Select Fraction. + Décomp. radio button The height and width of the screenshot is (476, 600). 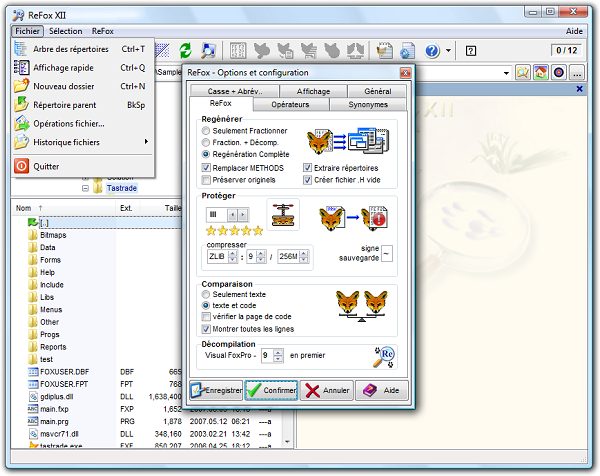(x=206, y=142)
